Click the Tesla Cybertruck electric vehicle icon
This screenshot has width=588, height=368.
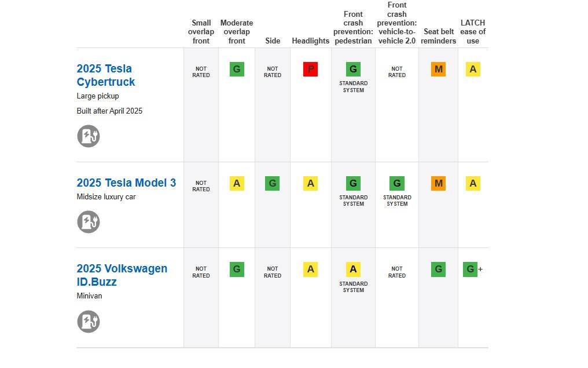(89, 136)
